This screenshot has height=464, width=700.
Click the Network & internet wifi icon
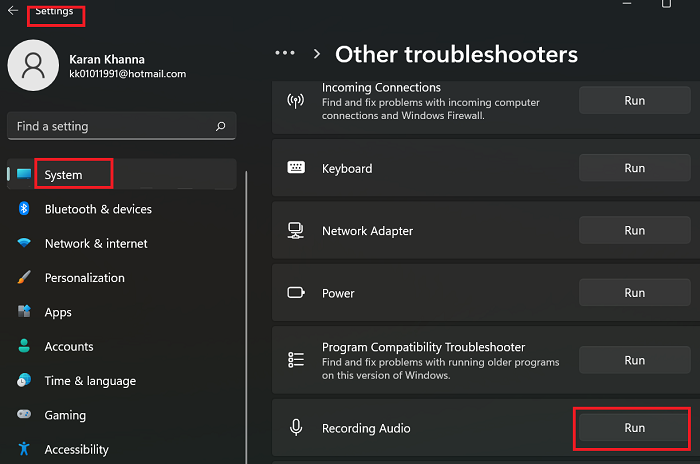(x=24, y=244)
